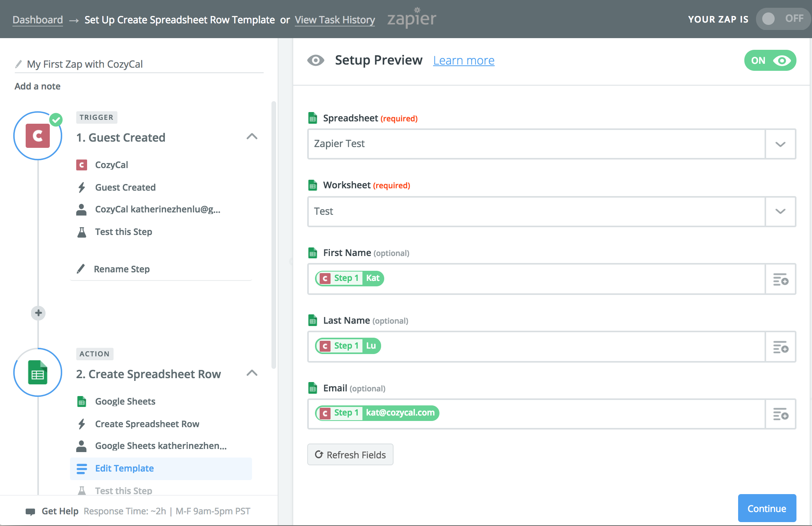Select Test this Step under trigger
Image resolution: width=812 pixels, height=526 pixels.
pyautogui.click(x=123, y=232)
